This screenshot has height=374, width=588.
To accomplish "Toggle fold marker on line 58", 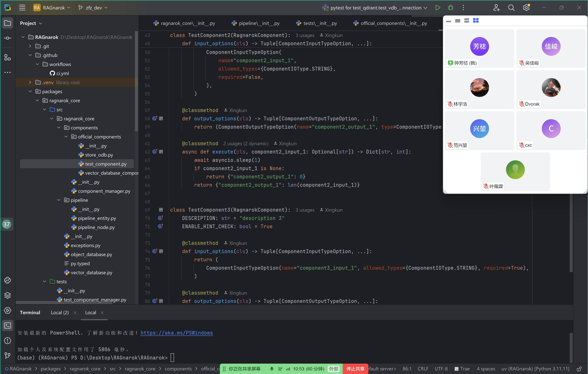I will (x=161, y=118).
